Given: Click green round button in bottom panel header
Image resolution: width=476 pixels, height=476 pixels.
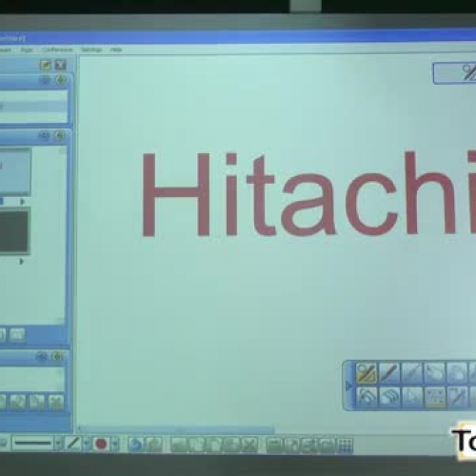Looking at the screenshot, I should 57,356.
